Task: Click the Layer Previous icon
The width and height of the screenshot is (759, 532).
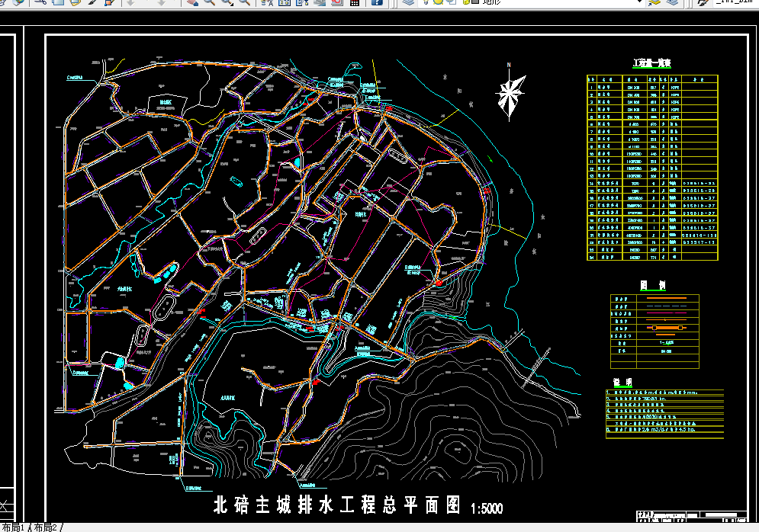Action: pyautogui.click(x=674, y=3)
